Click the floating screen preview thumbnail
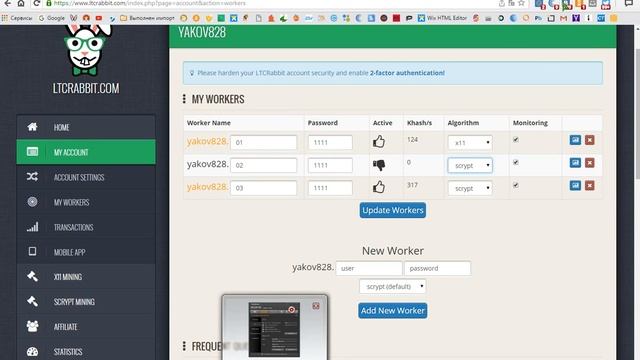This screenshot has width=640, height=360. pos(274,329)
